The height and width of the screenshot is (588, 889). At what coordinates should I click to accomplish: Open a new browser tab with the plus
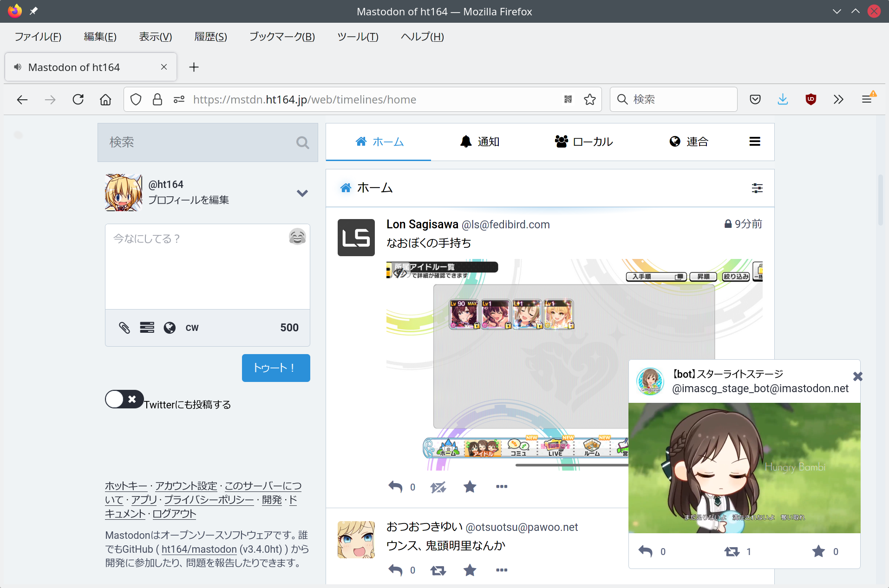(x=194, y=67)
